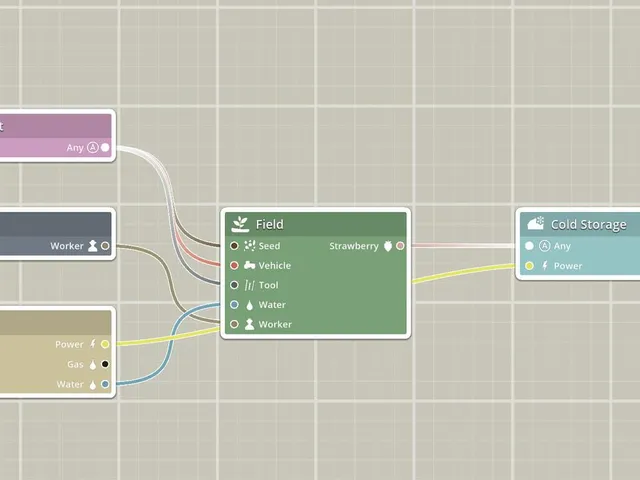
Task: Click the Worker label on the grey node
Action: 67,246
